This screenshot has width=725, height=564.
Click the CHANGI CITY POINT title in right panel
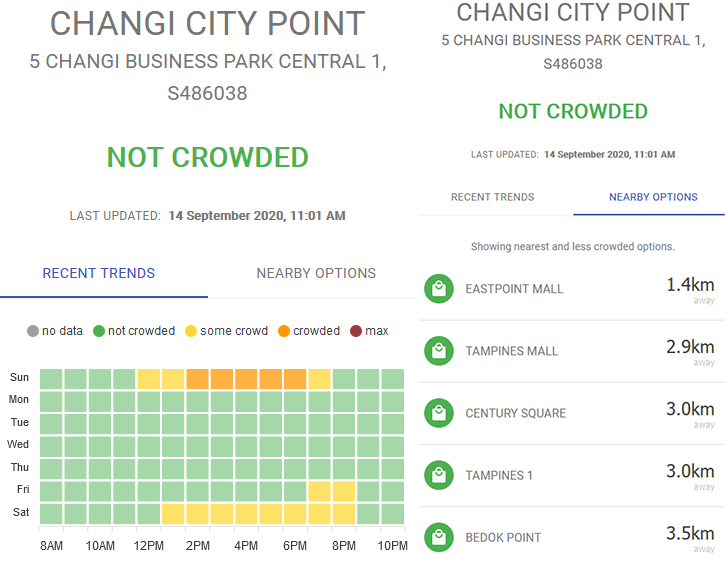coord(573,12)
